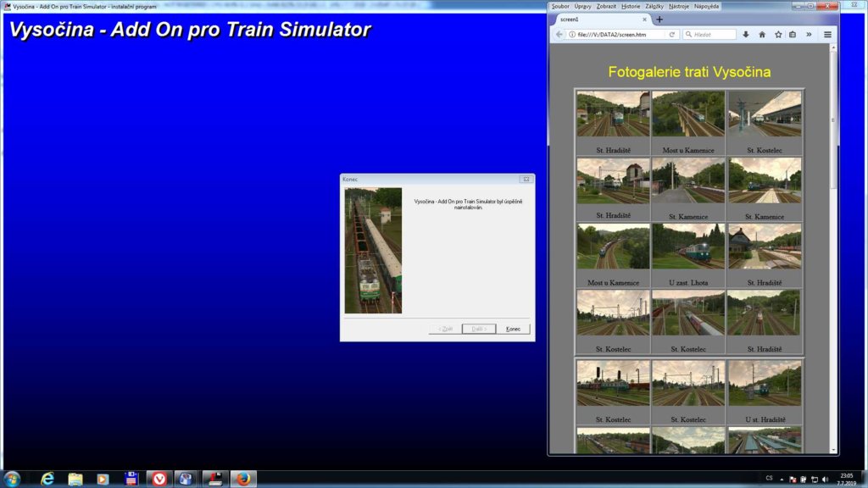Open the Nápověda menu
Viewport: 868px width, 488px height.
[x=706, y=6]
